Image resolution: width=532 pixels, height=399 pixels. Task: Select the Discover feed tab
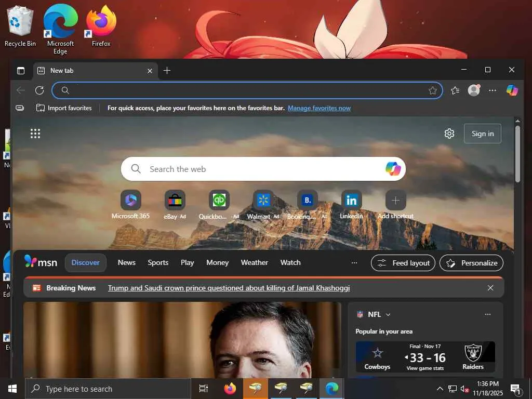(x=86, y=262)
